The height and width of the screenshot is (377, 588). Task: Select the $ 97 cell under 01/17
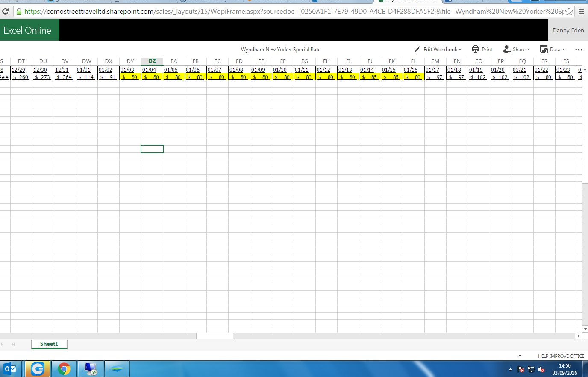pyautogui.click(x=435, y=77)
